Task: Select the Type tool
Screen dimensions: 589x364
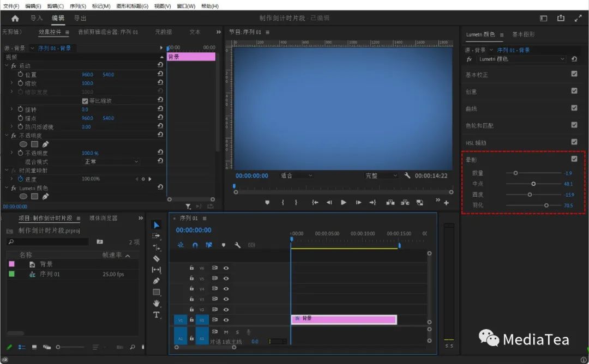Action: pyautogui.click(x=157, y=314)
